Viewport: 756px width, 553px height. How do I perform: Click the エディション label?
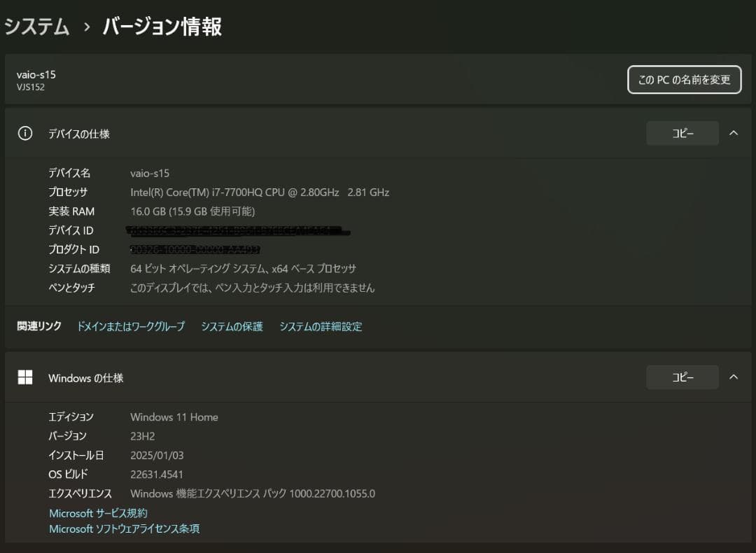click(71, 416)
